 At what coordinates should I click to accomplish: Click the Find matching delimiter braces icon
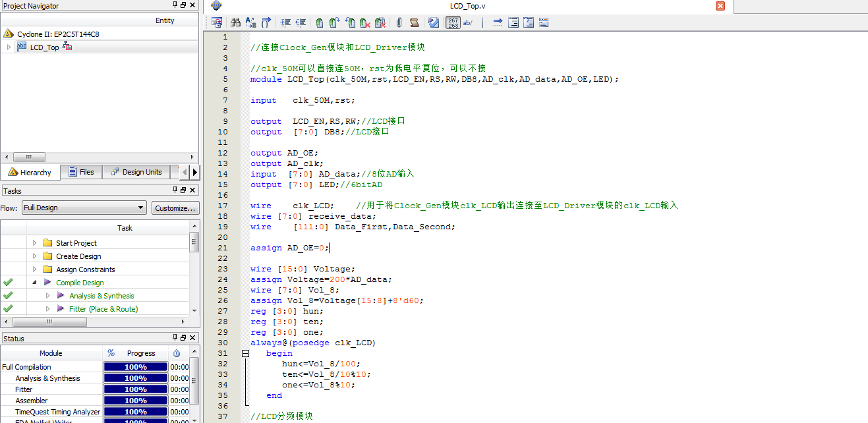pos(266,22)
